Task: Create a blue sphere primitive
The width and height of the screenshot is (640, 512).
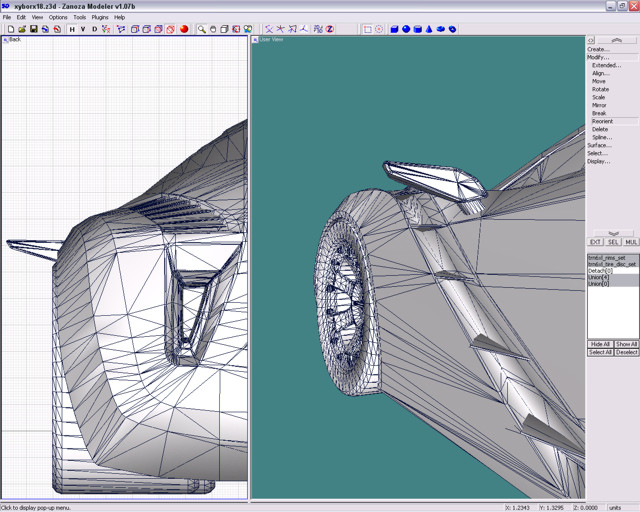Action: 406,29
